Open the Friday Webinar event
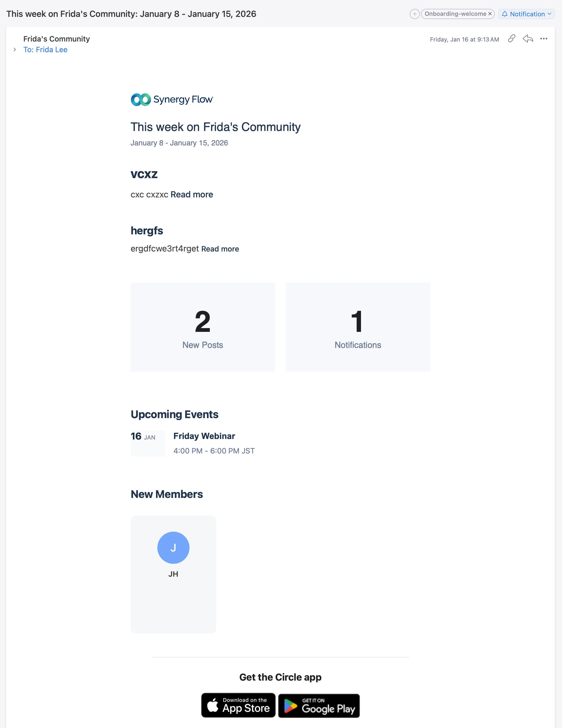This screenshot has width=562, height=728. tap(204, 436)
